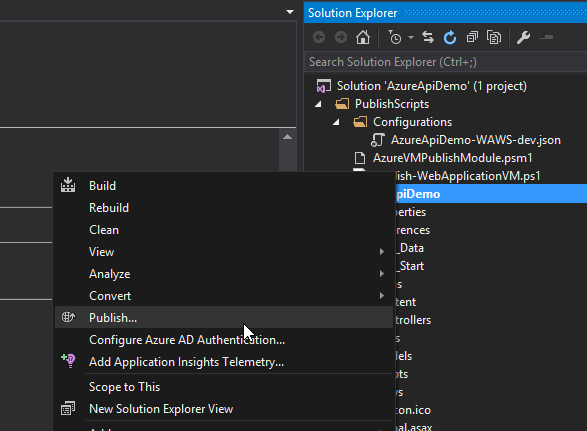
Task: Select the PublishScripts folder
Action: tap(392, 104)
